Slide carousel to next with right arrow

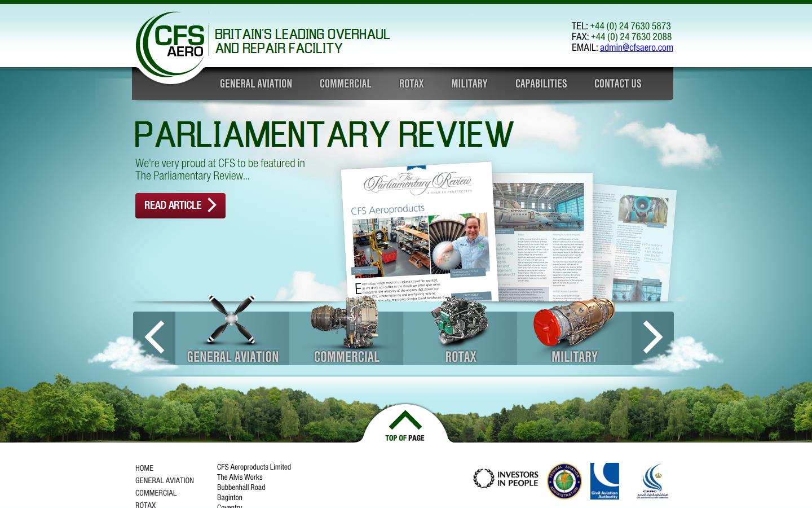652,338
